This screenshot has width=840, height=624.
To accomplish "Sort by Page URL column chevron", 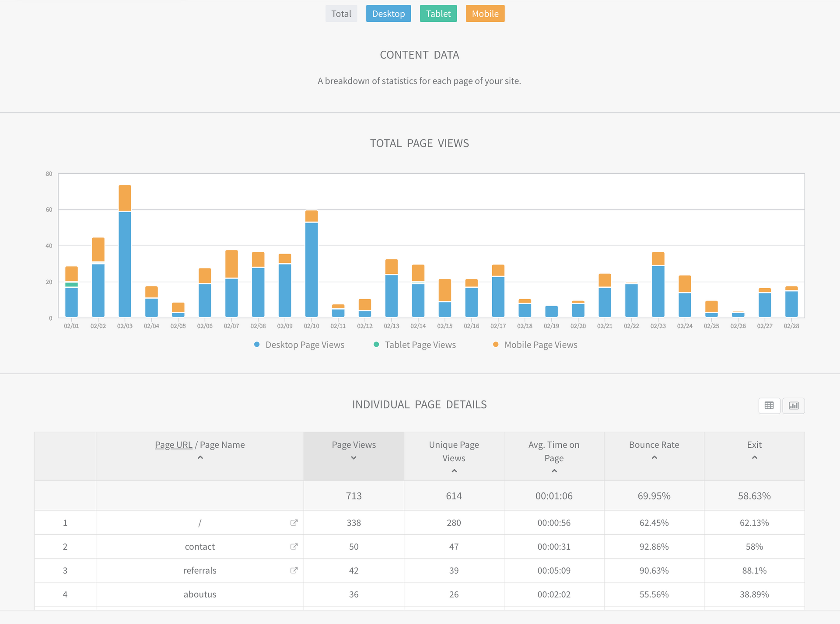I will coord(200,458).
